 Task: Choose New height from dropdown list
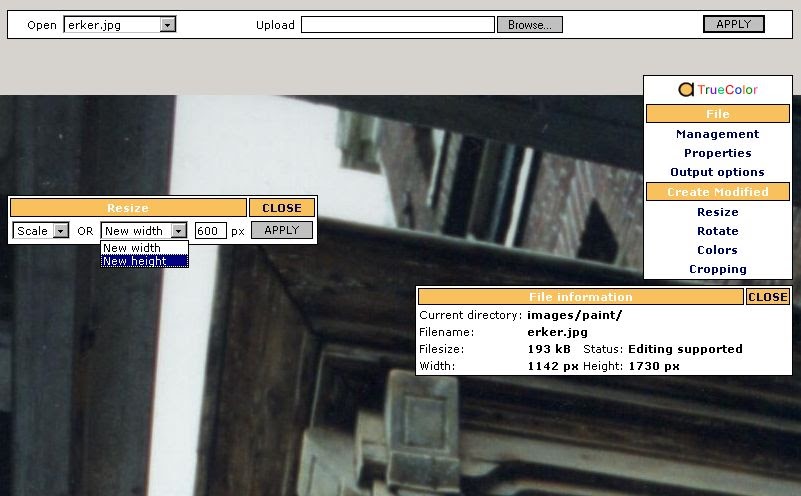pos(143,261)
